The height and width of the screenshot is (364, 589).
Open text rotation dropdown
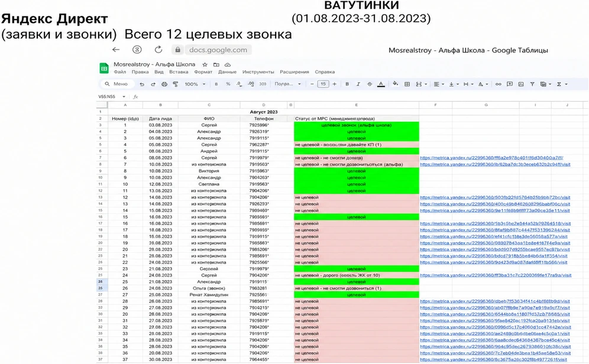[483, 84]
